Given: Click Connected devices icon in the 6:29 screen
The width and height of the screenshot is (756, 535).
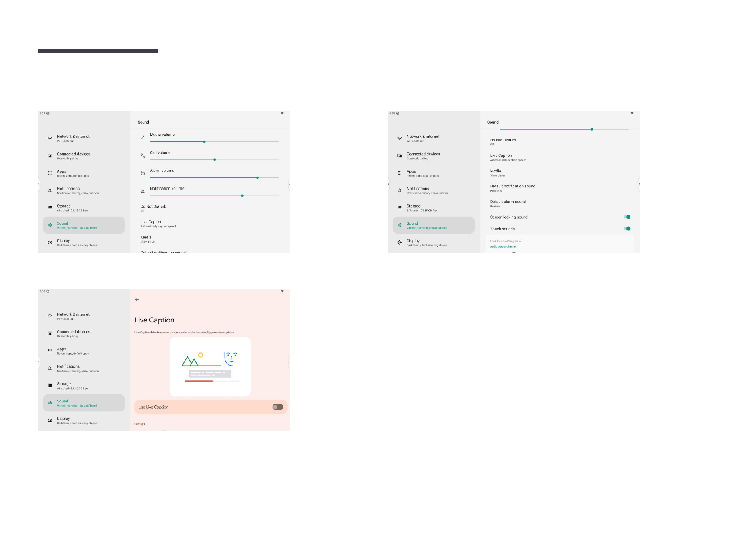Looking at the screenshot, I should (x=50, y=156).
